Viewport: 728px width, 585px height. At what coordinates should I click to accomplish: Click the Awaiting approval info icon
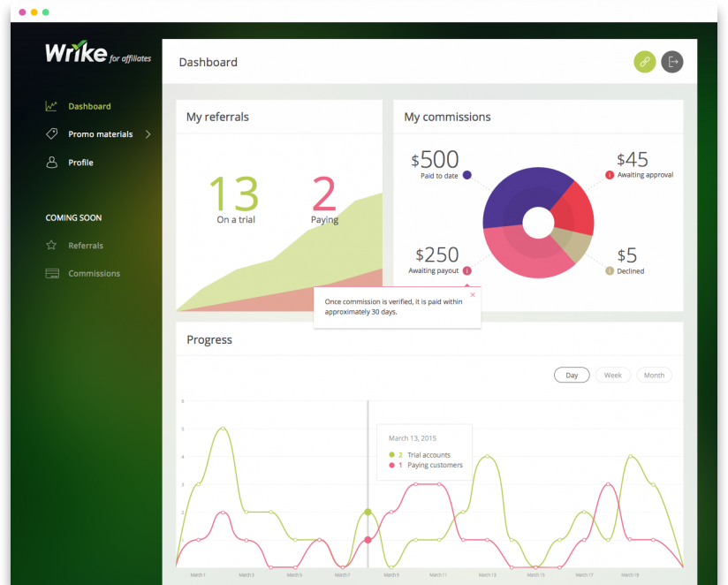[610, 175]
